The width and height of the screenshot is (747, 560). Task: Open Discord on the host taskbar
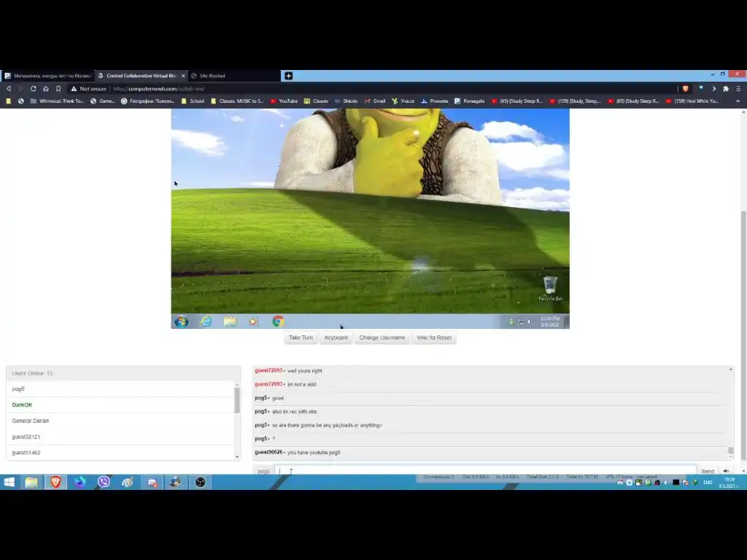[152, 483]
